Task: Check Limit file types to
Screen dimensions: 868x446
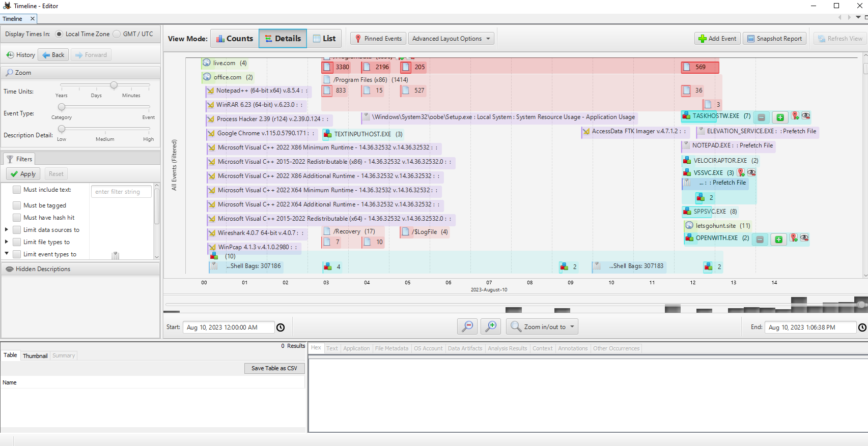Action: [17, 242]
